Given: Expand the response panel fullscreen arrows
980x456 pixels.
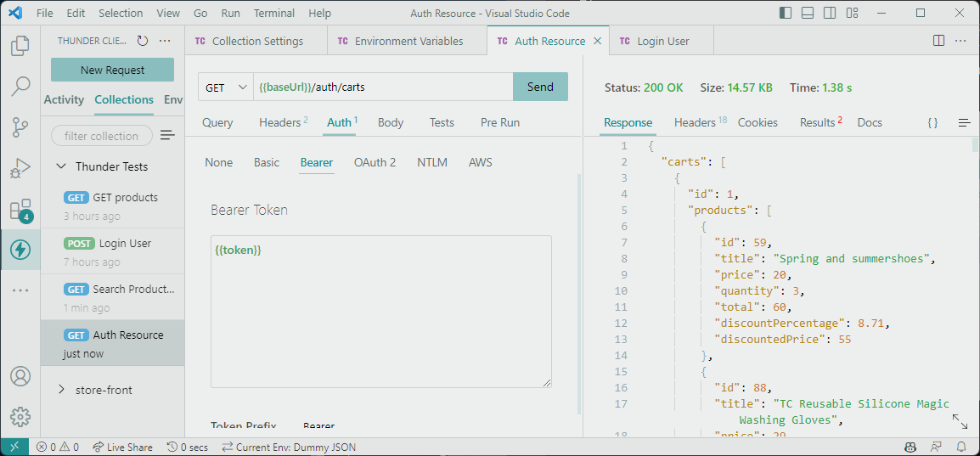Looking at the screenshot, I should click(960, 421).
